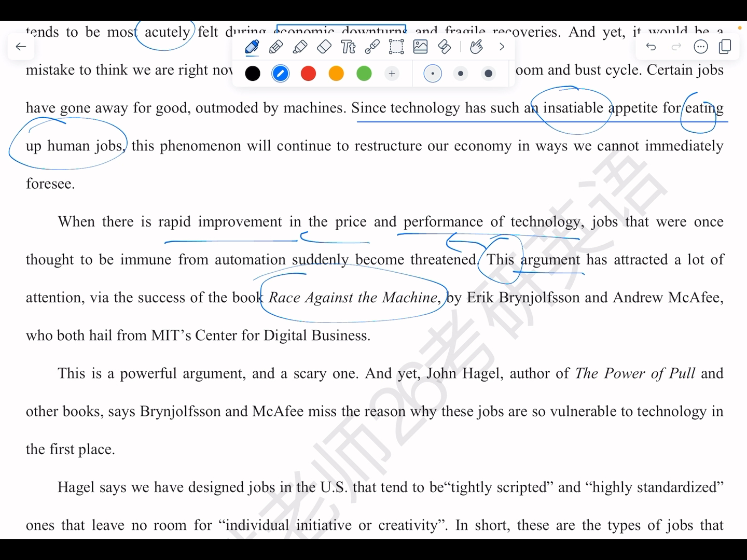Toggle the hand touch-drawing mode
Screen dimensions: 747x560
tap(476, 47)
